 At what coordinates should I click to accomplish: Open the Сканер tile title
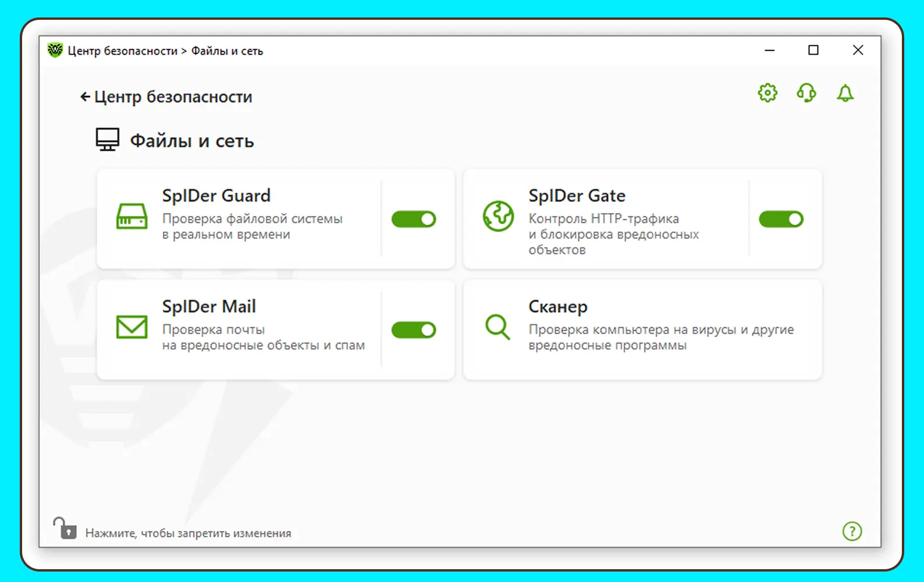pyautogui.click(x=557, y=306)
